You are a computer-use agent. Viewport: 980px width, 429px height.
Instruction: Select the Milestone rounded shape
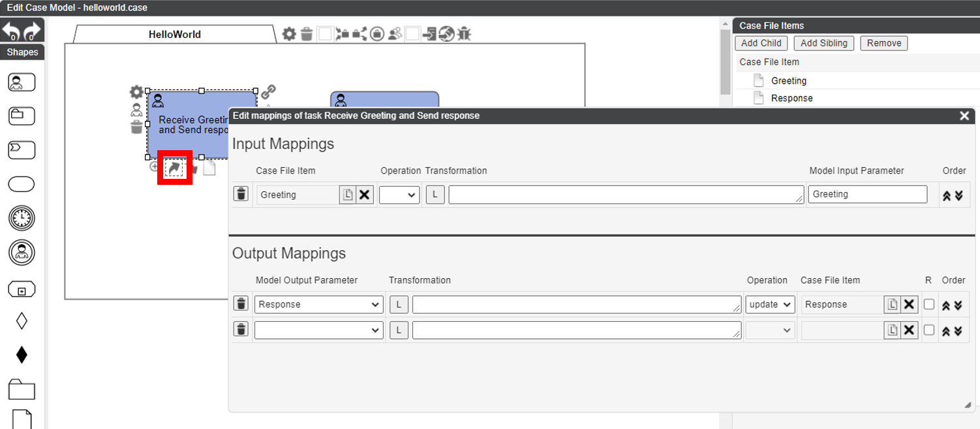pyautogui.click(x=22, y=184)
